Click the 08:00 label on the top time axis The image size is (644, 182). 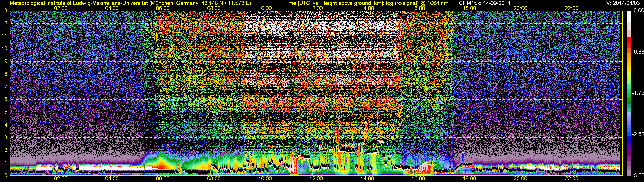214,8
